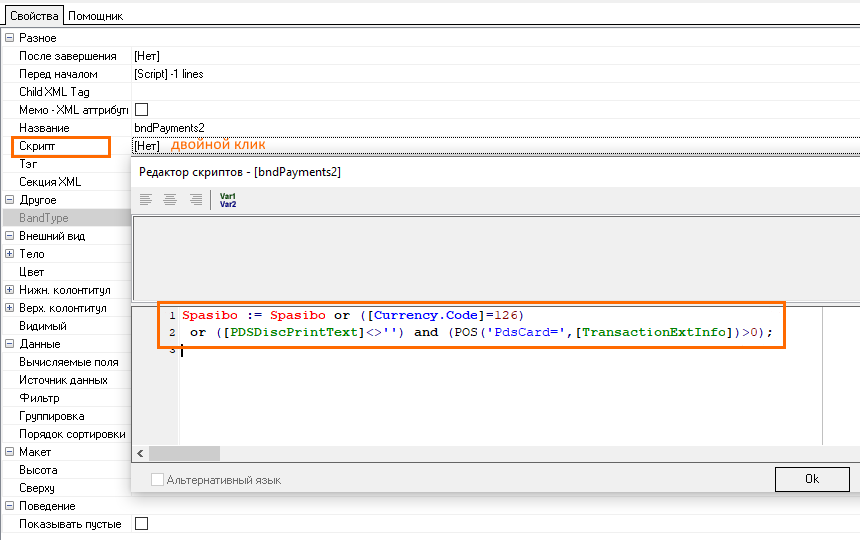Toggle the Мемо - XML аттрибуты checkbox
This screenshot has height=540, width=860.
141,110
